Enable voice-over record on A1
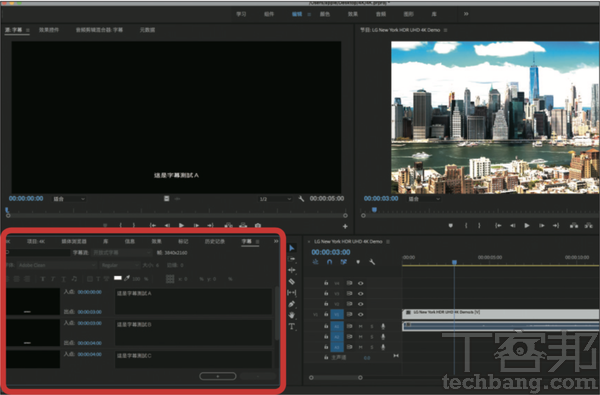The width and height of the screenshot is (600, 395). 383,326
